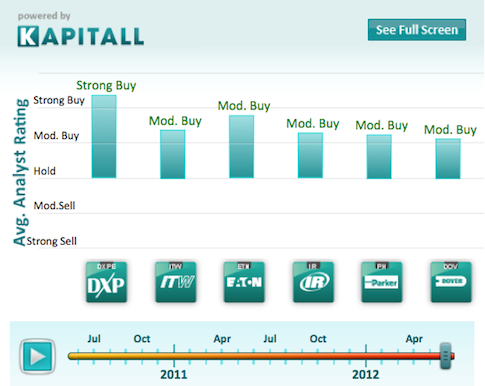The height and width of the screenshot is (386, 485).
Task: Select the ITW stock icon
Action: click(176, 282)
